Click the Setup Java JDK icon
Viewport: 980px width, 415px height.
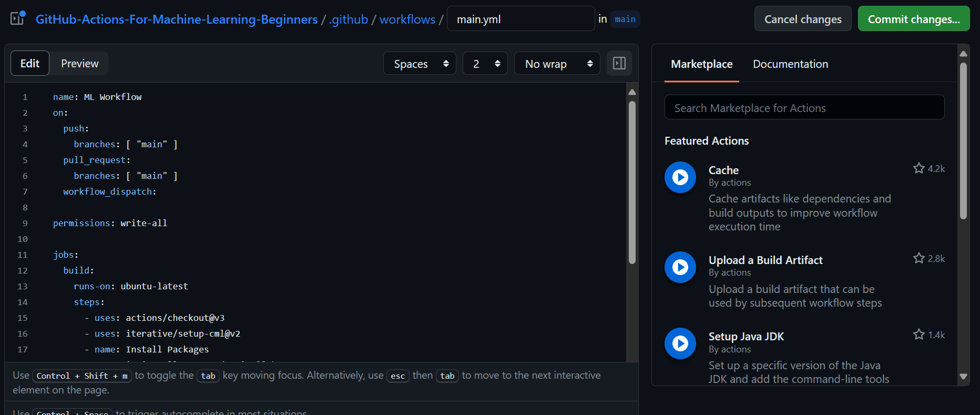(680, 343)
